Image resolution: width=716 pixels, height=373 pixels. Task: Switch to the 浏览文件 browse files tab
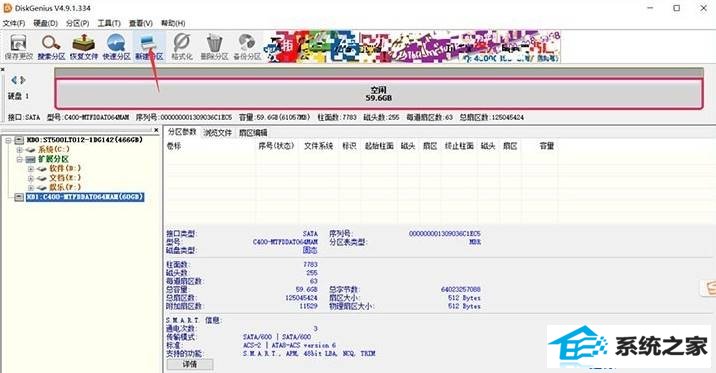(x=217, y=133)
